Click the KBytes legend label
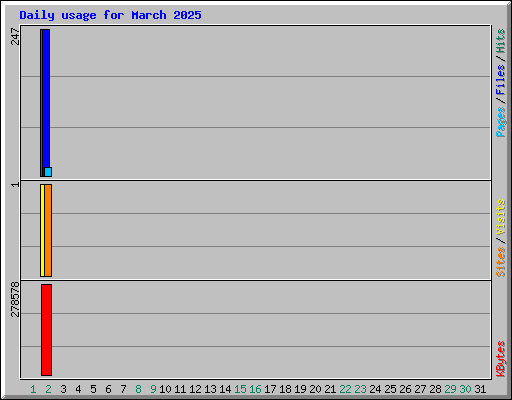This screenshot has width=512, height=400. pyautogui.click(x=501, y=359)
